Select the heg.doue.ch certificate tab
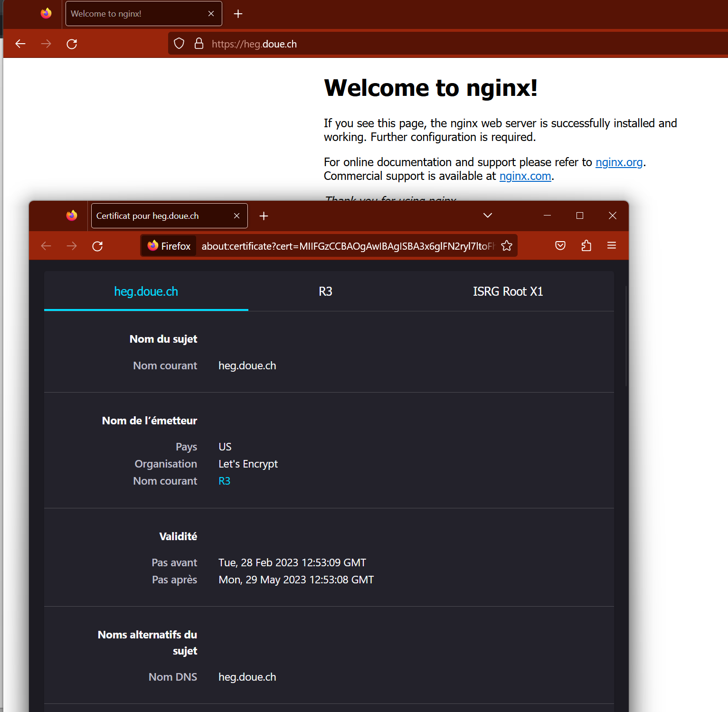Viewport: 728px width, 712px height. (x=146, y=291)
